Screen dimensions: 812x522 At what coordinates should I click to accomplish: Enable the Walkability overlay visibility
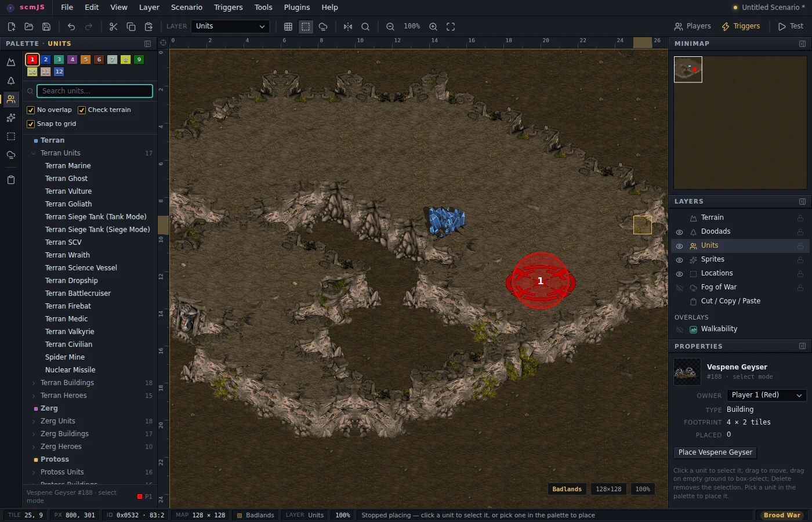click(x=680, y=329)
